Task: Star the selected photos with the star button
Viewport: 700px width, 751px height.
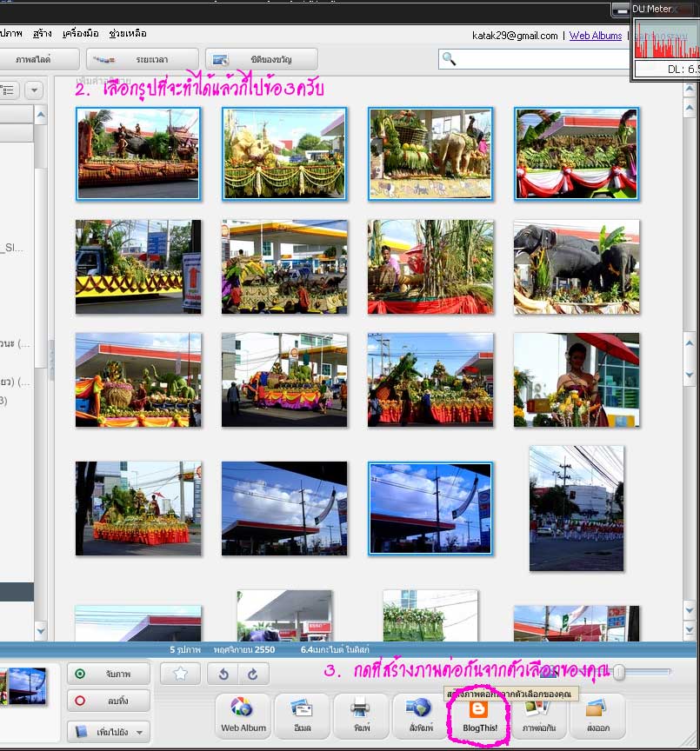Action: (x=180, y=674)
